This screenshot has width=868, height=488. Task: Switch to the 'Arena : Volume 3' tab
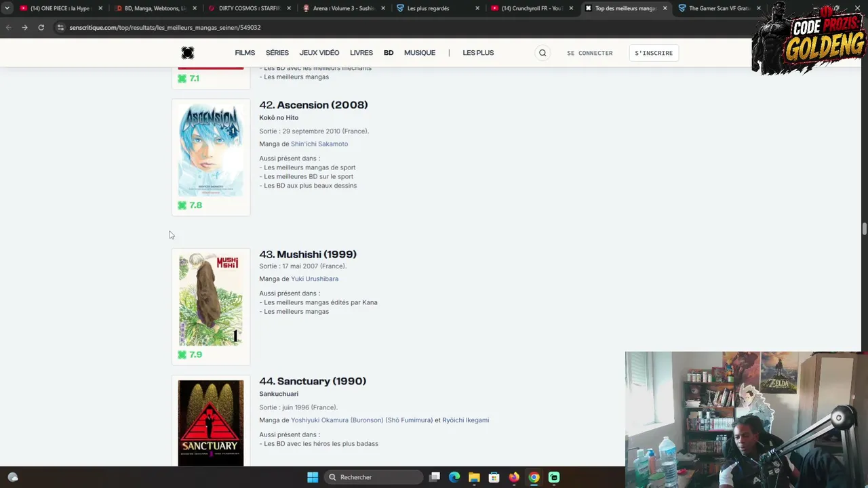(x=343, y=8)
